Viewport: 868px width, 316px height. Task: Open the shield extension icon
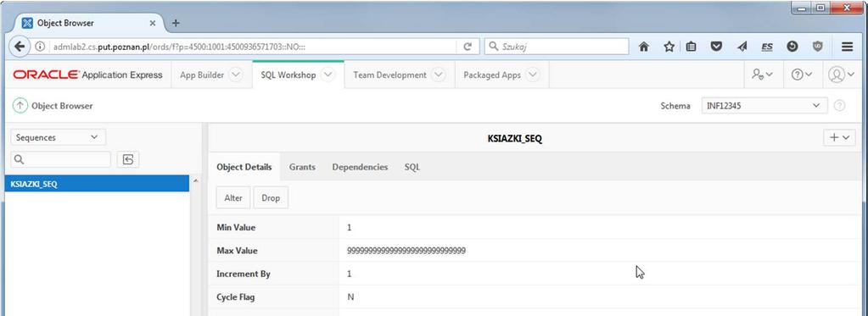point(818,47)
